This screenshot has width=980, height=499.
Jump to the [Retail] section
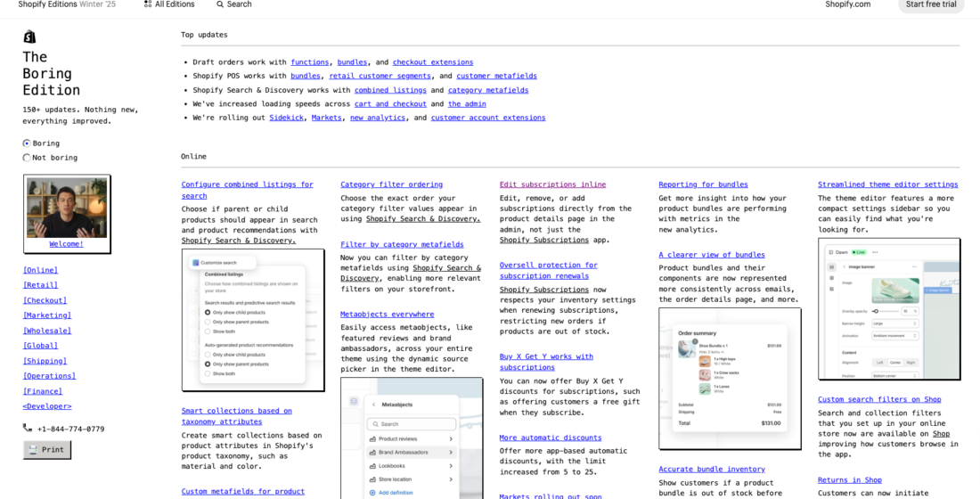coord(41,285)
